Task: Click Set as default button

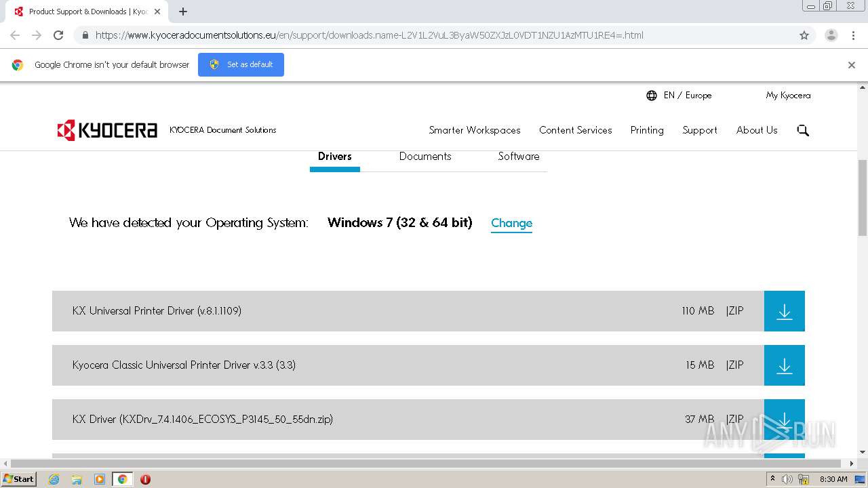Action: pyautogui.click(x=241, y=64)
